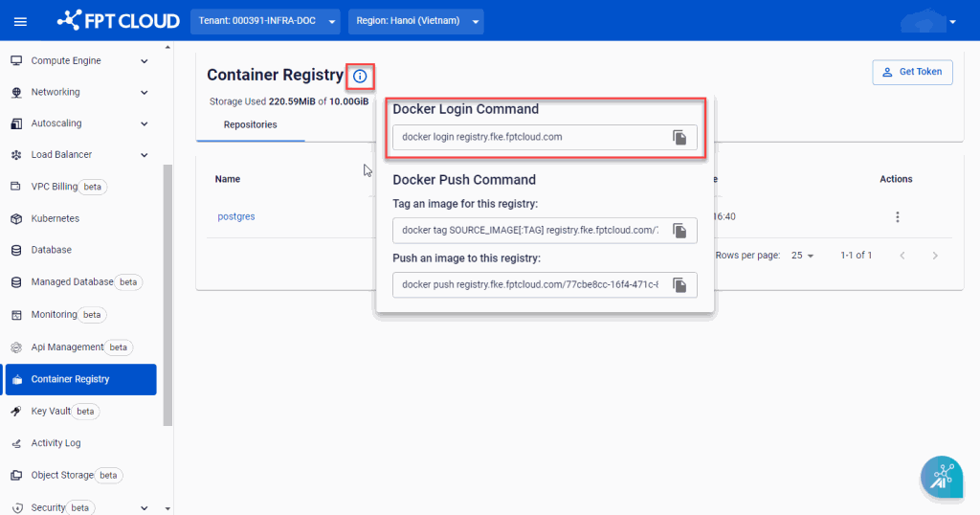Click the info icon beside Container Registry
This screenshot has width=980, height=515.
(x=360, y=77)
